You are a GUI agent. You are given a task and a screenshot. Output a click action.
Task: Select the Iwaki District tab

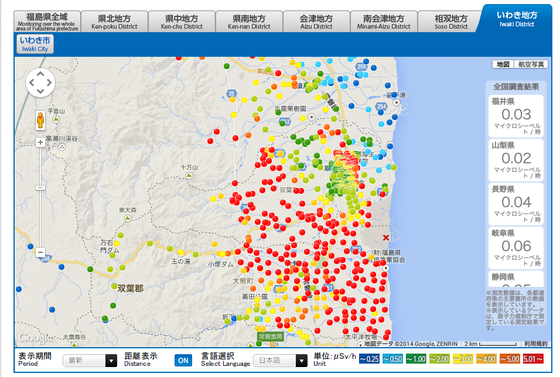pyautogui.click(x=517, y=19)
